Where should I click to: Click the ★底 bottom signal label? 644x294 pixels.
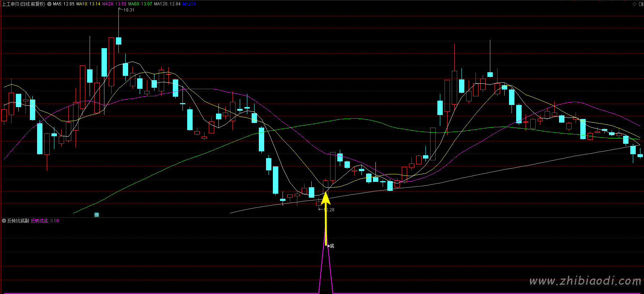tap(330, 246)
